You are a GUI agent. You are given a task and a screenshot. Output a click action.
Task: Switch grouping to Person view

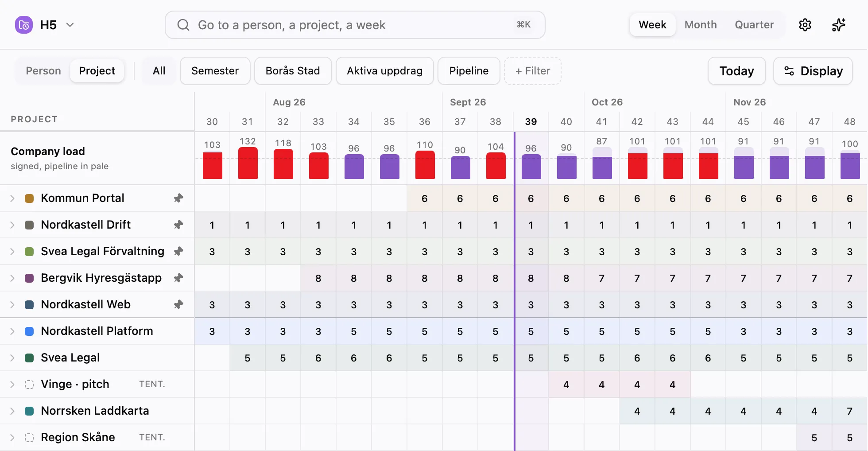[43, 71]
